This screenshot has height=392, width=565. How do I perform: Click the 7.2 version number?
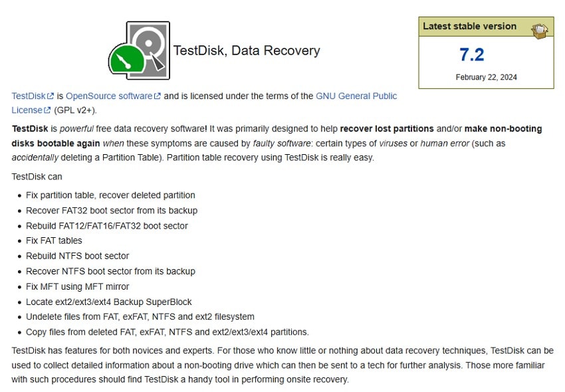pyautogui.click(x=472, y=54)
